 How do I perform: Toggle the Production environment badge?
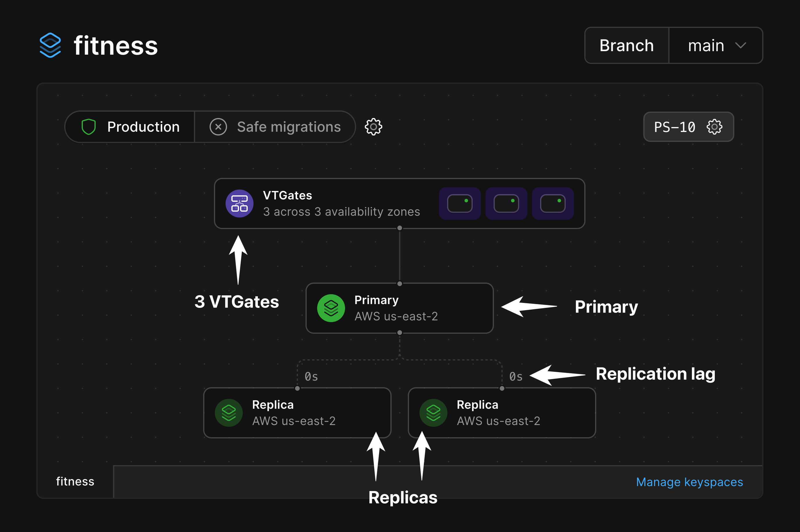pyautogui.click(x=129, y=126)
